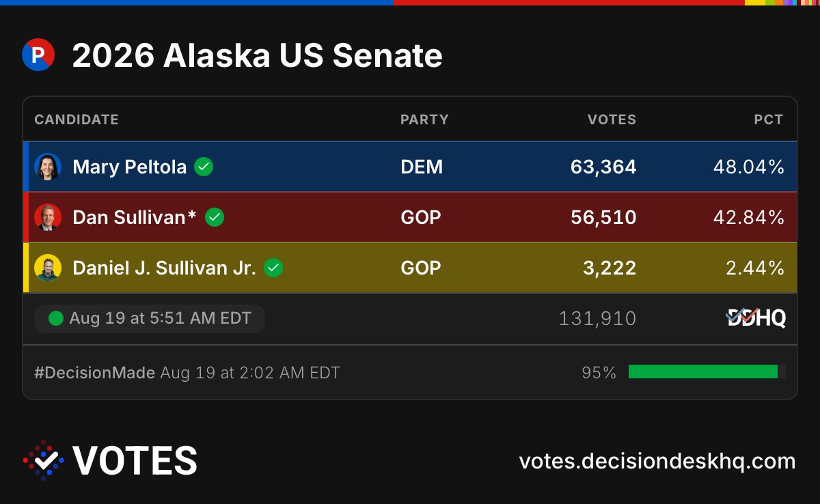Click the 131,910 total votes figure
This screenshot has height=504, width=820.
pos(597,318)
